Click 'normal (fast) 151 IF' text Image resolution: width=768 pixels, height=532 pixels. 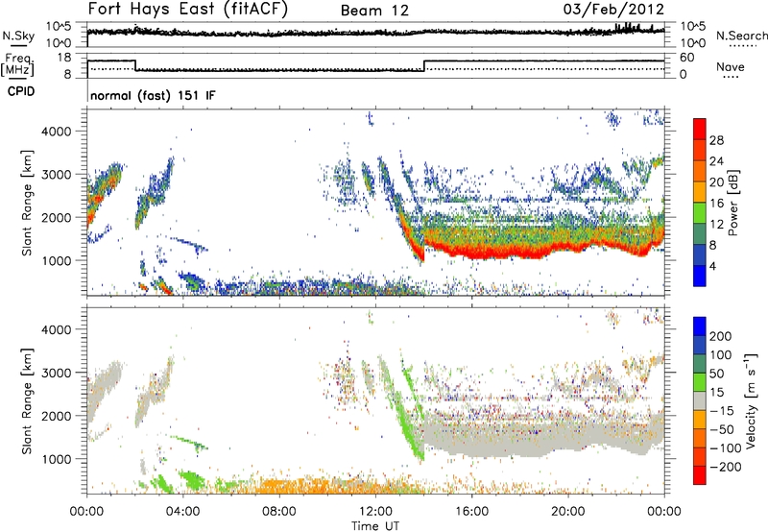[154, 95]
